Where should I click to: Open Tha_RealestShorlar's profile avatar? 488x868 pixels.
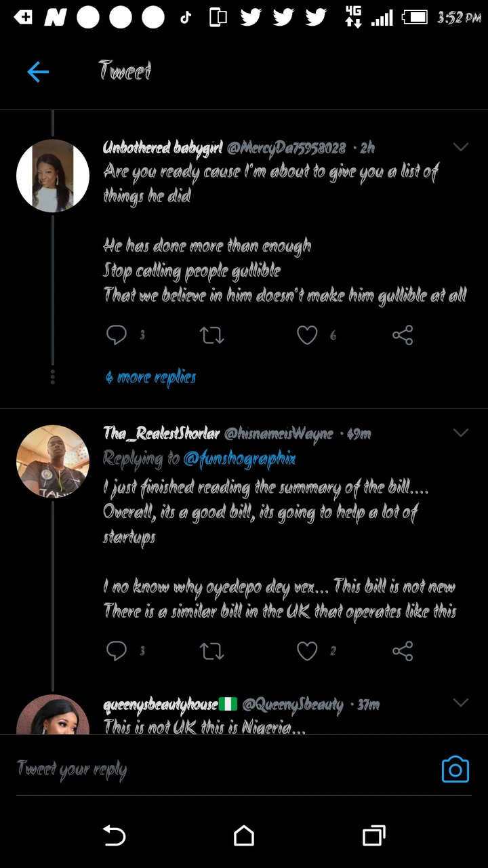pos(53,462)
